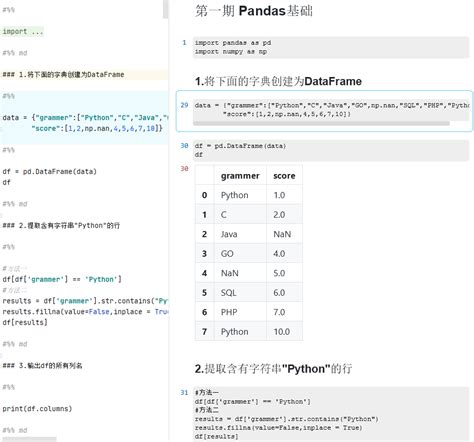Click "import pandas as pd" in preview cell
The width and height of the screenshot is (474, 442).
pos(233,43)
